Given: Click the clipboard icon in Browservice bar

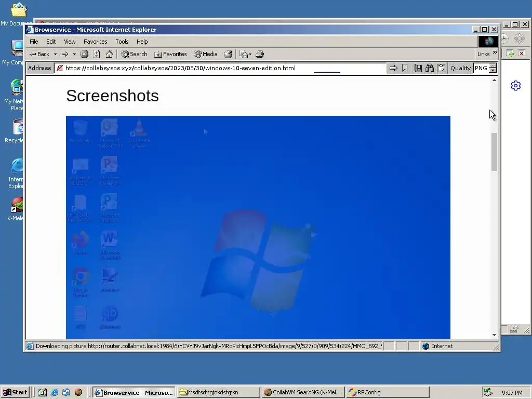Looking at the screenshot, I should (441, 68).
